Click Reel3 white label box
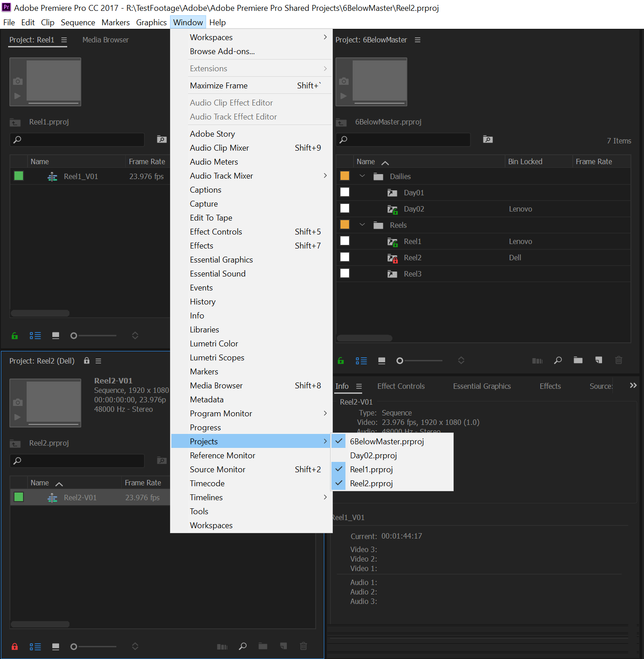Image resolution: width=644 pixels, height=659 pixels. [x=345, y=273]
